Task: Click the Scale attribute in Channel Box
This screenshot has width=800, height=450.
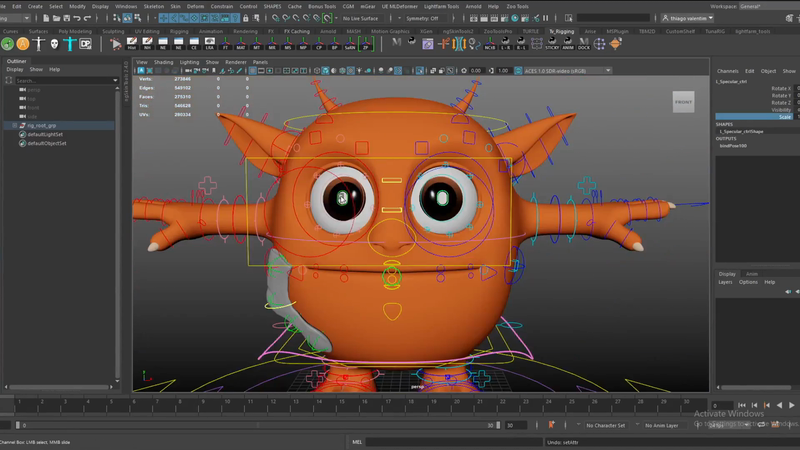Action: (784, 117)
